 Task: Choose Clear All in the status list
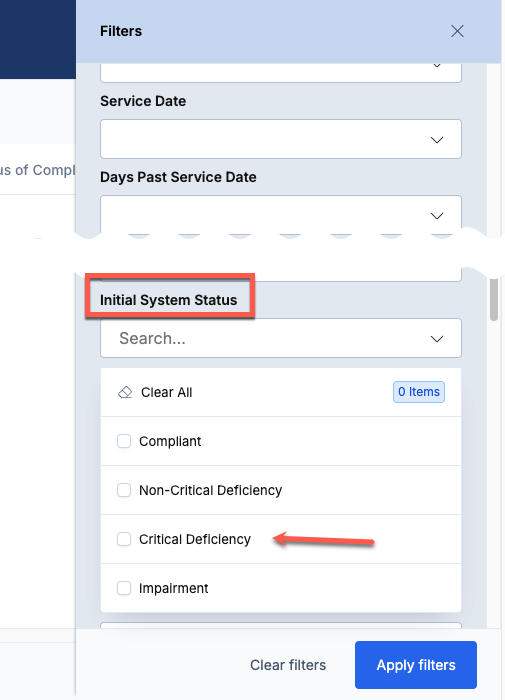click(167, 392)
